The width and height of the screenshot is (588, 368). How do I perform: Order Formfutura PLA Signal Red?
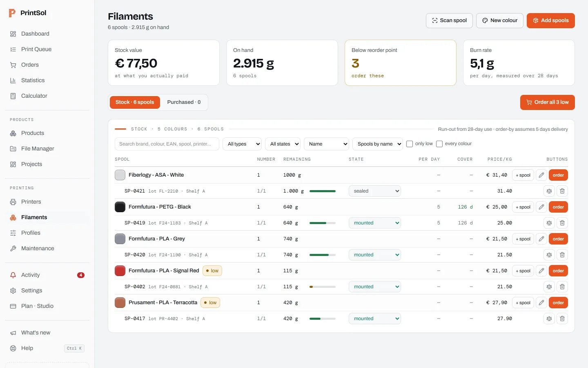tap(558, 271)
